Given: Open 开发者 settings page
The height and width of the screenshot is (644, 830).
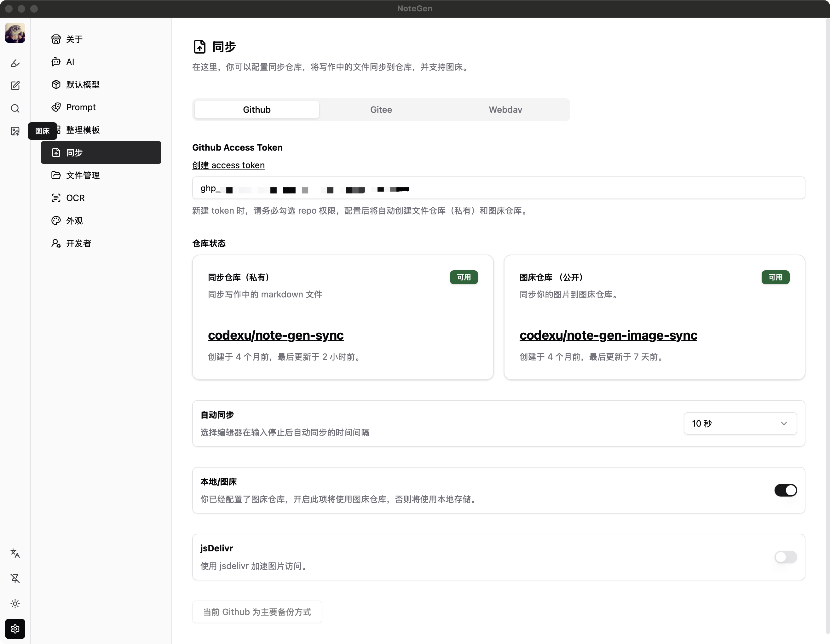Looking at the screenshot, I should click(x=101, y=243).
